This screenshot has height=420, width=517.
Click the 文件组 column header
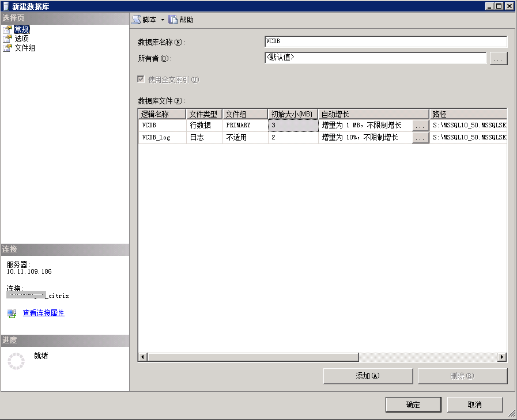[245, 114]
